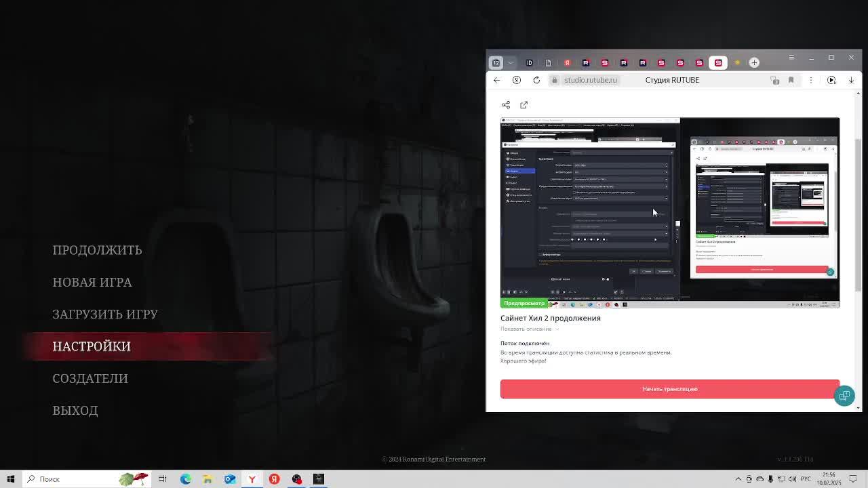Open the tab counter showing 12

(x=496, y=63)
